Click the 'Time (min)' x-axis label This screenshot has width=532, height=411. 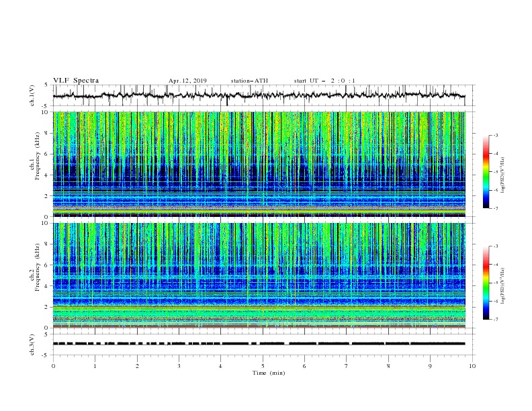(269, 373)
